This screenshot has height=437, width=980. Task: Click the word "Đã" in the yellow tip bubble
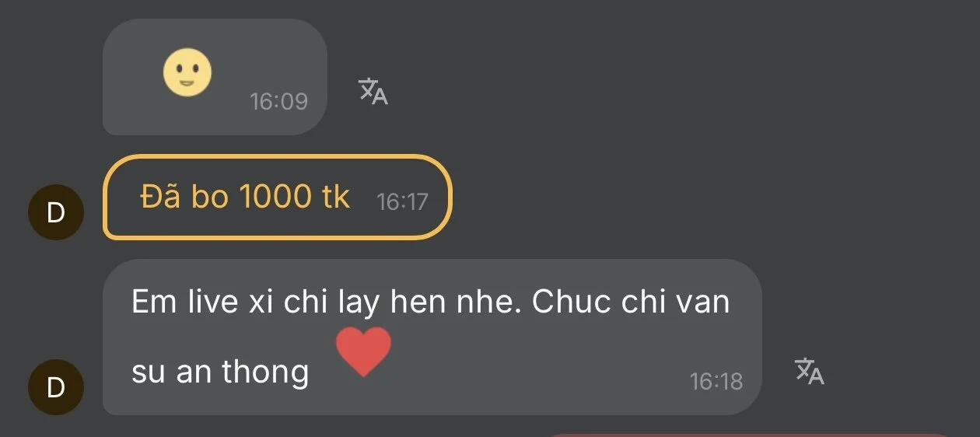click(x=161, y=197)
